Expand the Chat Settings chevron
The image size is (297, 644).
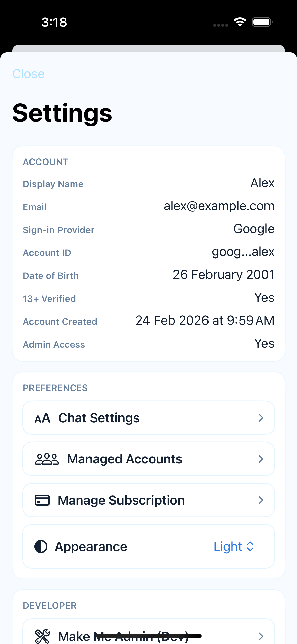261,418
